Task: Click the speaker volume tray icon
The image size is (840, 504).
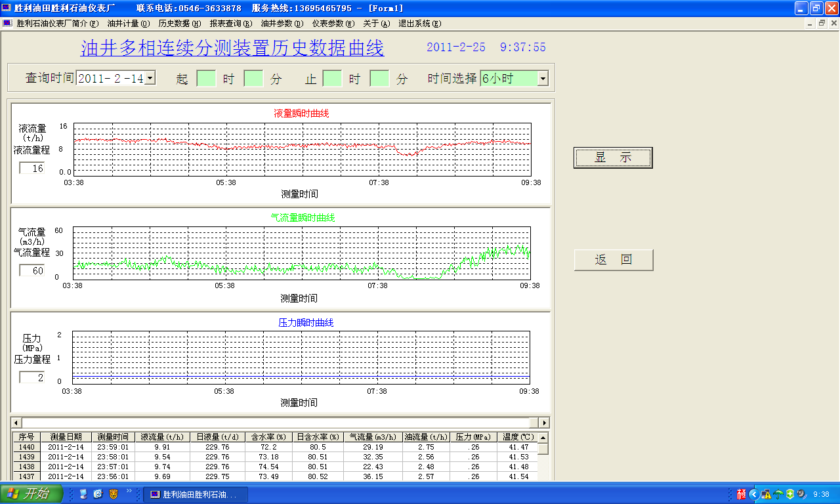Action: 801,495
